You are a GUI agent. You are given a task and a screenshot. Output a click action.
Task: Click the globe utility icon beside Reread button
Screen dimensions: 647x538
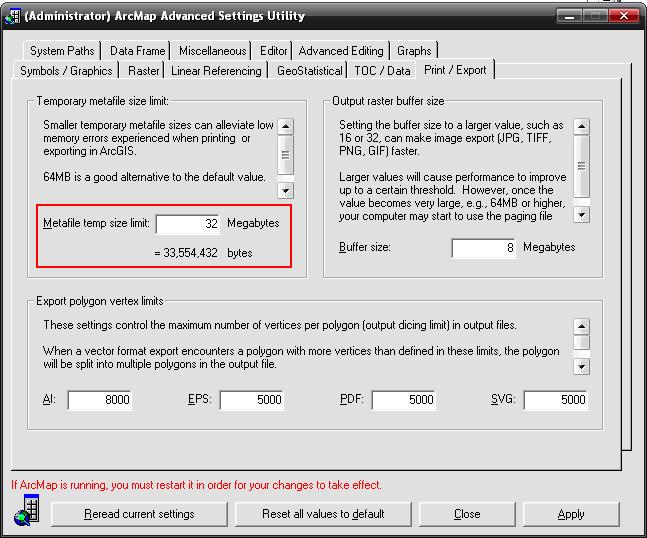pyautogui.click(x=27, y=510)
